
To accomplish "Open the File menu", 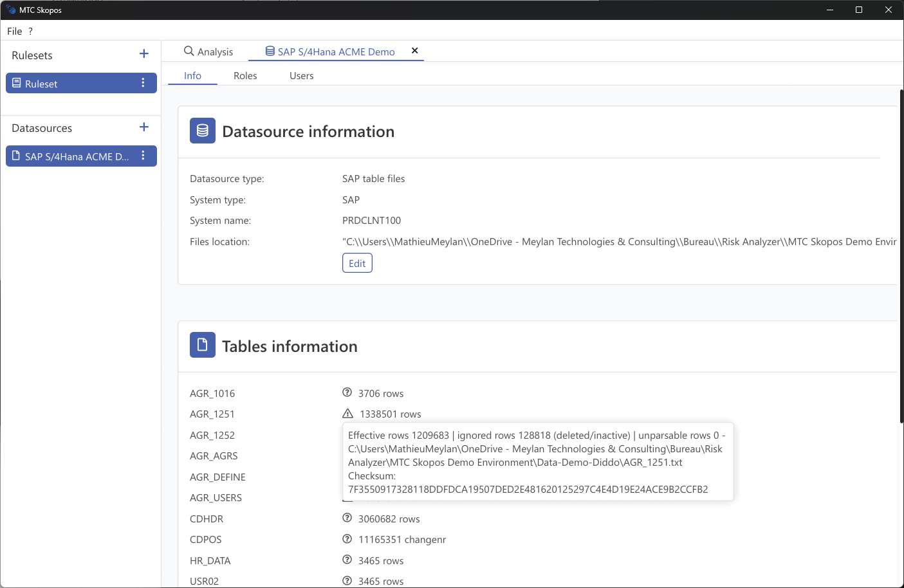I will [x=14, y=31].
